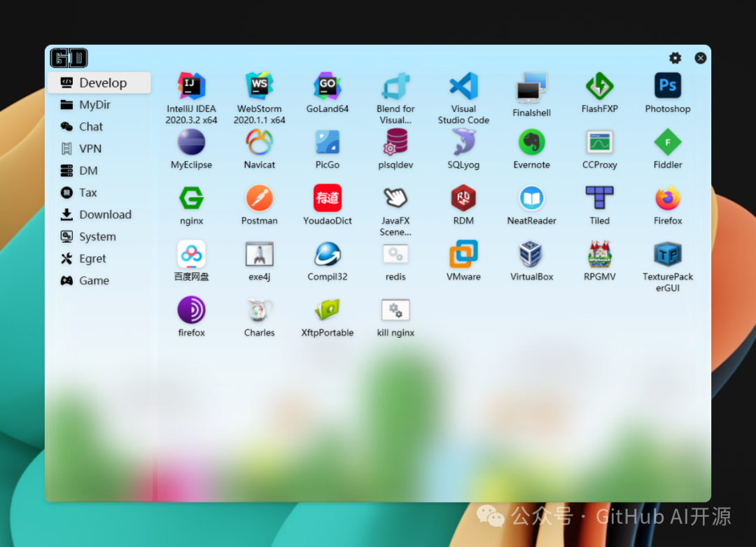Launch SQLyog dolphin icon

[x=463, y=142]
